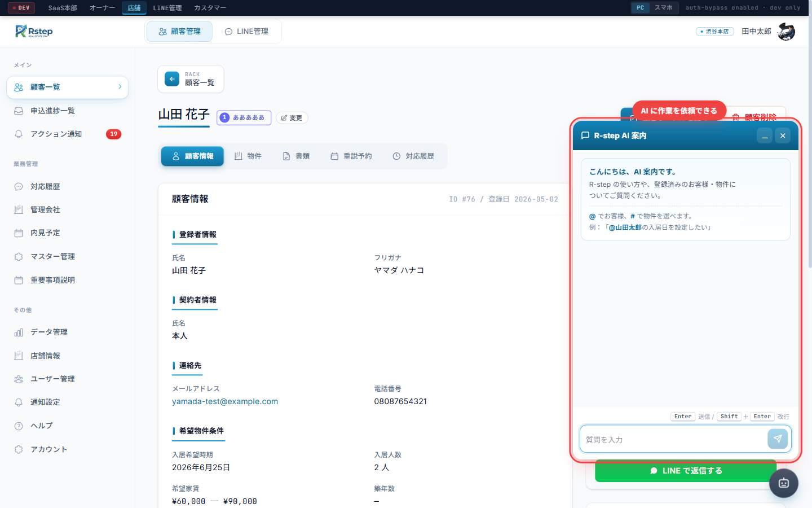Open ヘルプ in sidebar
This screenshot has height=508, width=812.
click(67, 426)
